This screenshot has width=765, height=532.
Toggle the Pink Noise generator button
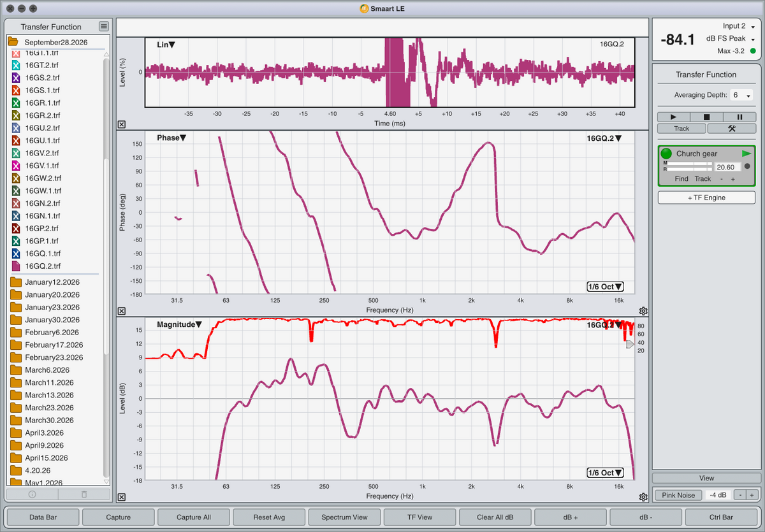(678, 495)
